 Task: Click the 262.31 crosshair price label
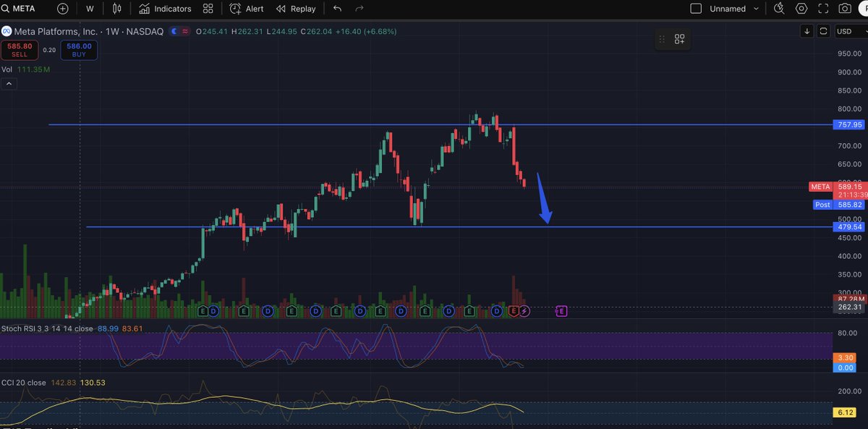coord(849,307)
